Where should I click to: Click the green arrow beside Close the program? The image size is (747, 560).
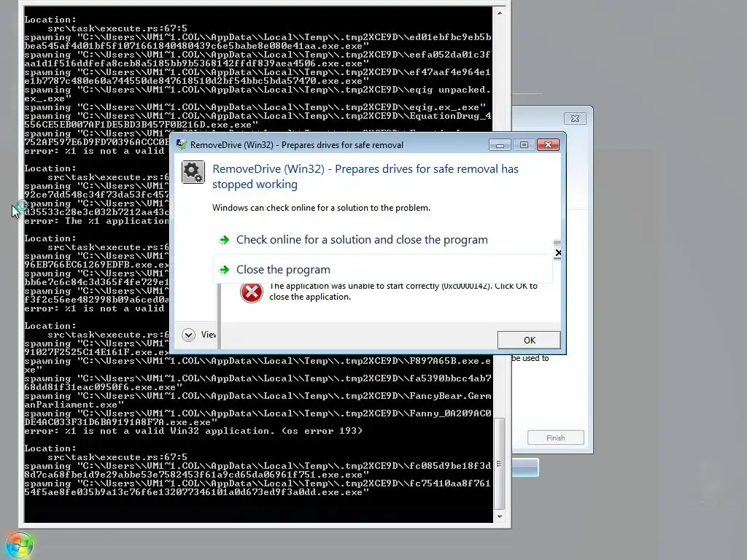click(x=224, y=270)
